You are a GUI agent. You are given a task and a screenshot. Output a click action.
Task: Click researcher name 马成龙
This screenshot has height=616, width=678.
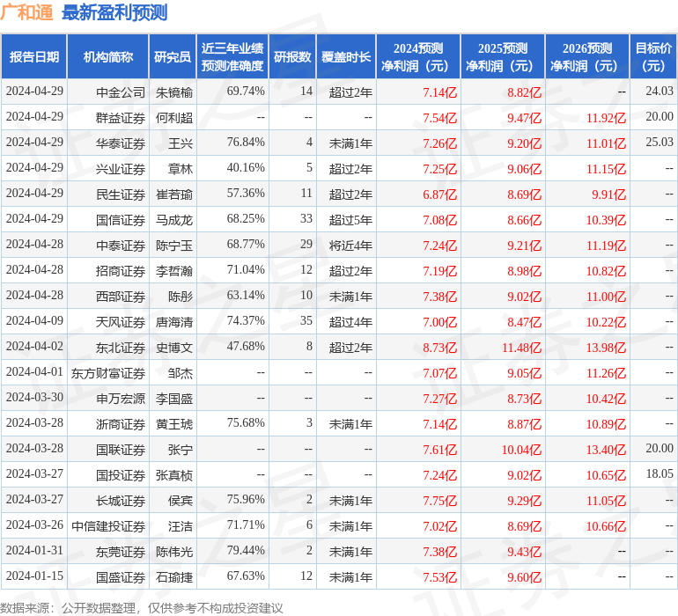(174, 220)
